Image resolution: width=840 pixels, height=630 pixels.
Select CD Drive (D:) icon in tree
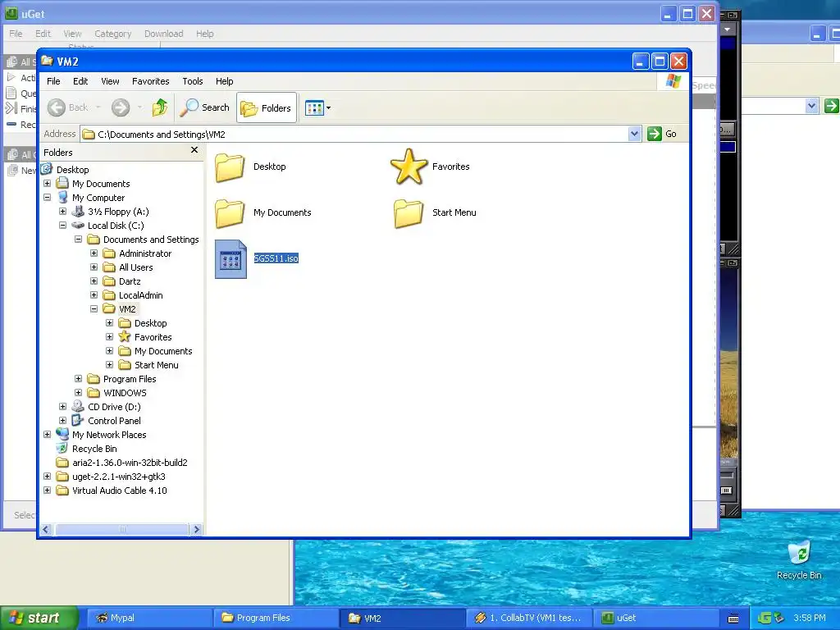click(78, 407)
